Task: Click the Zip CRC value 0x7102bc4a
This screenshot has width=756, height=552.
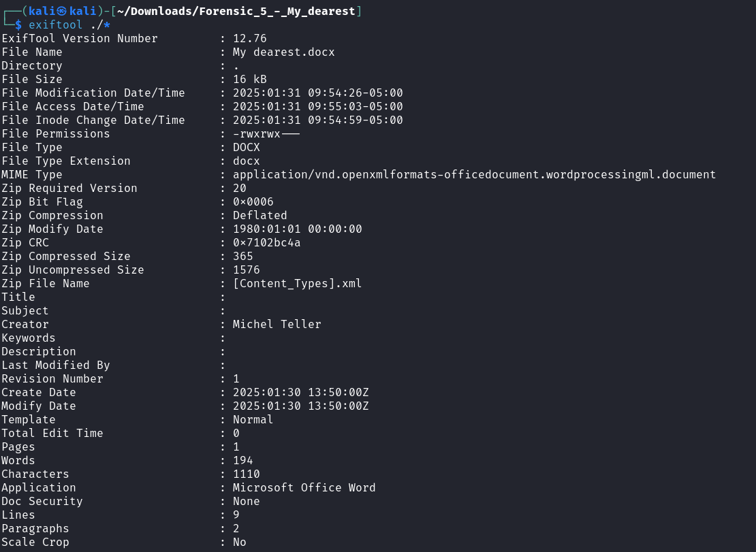Action: click(266, 242)
